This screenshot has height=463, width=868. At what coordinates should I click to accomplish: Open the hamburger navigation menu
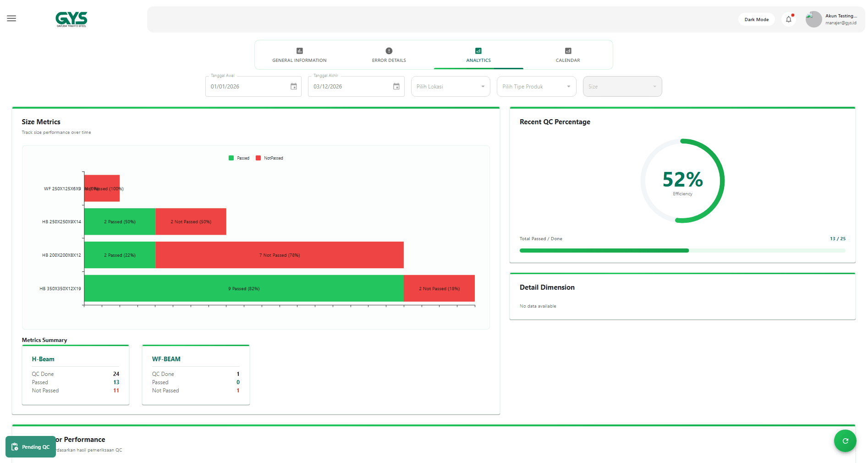pyautogui.click(x=11, y=18)
